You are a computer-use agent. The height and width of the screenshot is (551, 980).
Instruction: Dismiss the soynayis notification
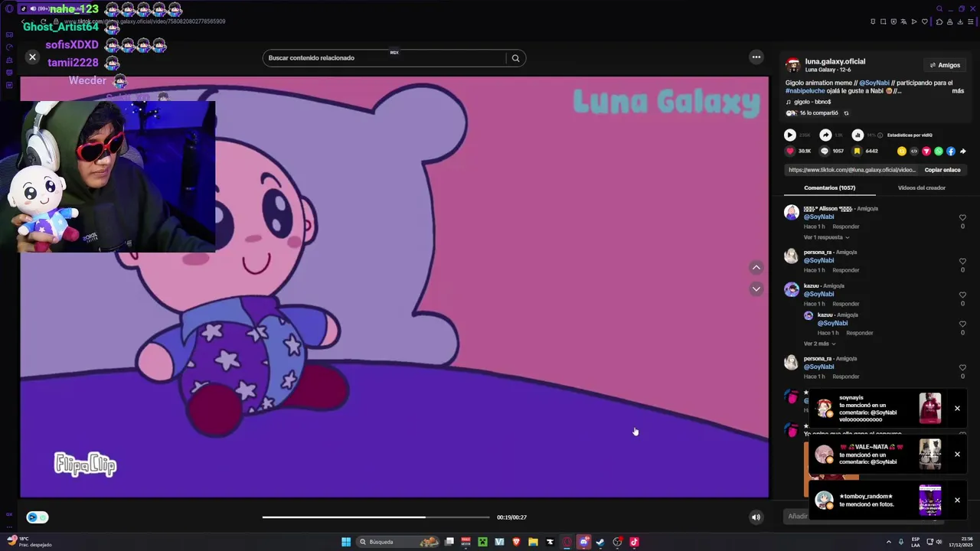957,408
